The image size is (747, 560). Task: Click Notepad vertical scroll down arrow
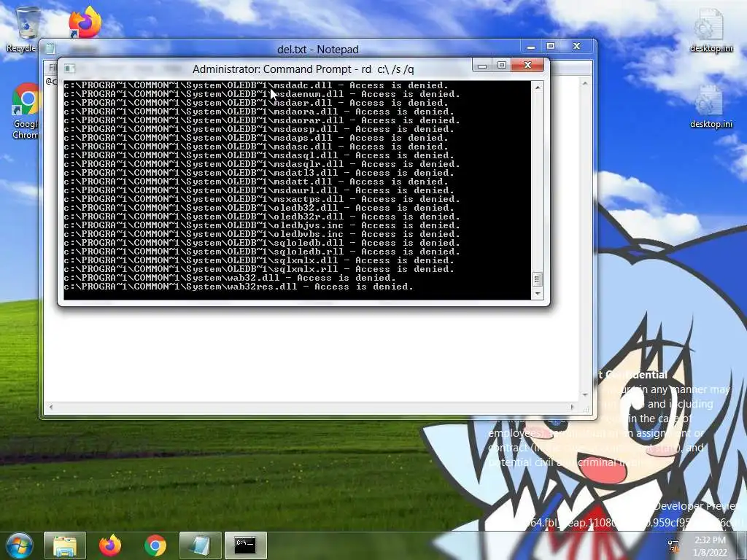(x=585, y=394)
